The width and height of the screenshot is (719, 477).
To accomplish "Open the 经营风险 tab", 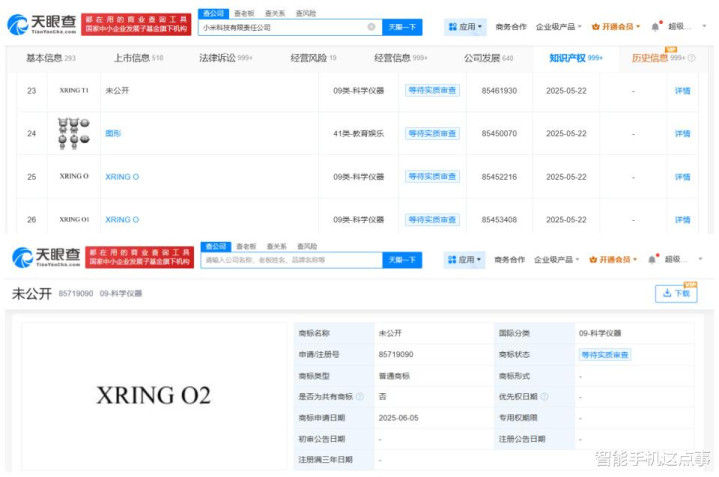I will coord(313,58).
